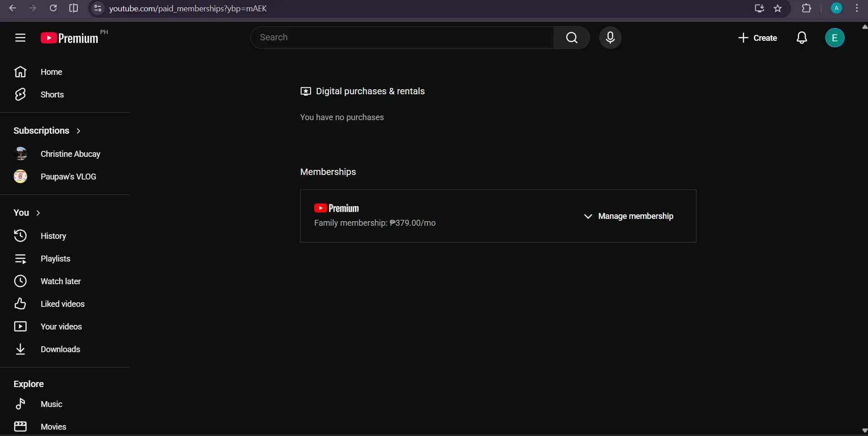Click 'Family membership: ₱379.00/mo' text
The width and height of the screenshot is (868, 436).
click(375, 223)
